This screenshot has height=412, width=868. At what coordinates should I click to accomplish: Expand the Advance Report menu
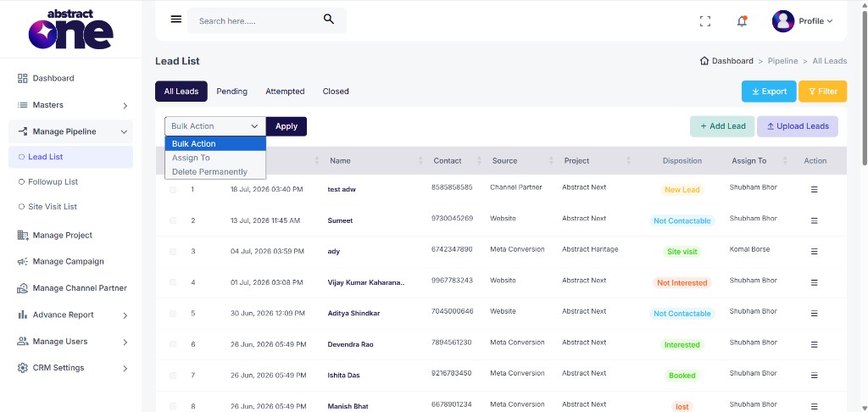(71, 315)
